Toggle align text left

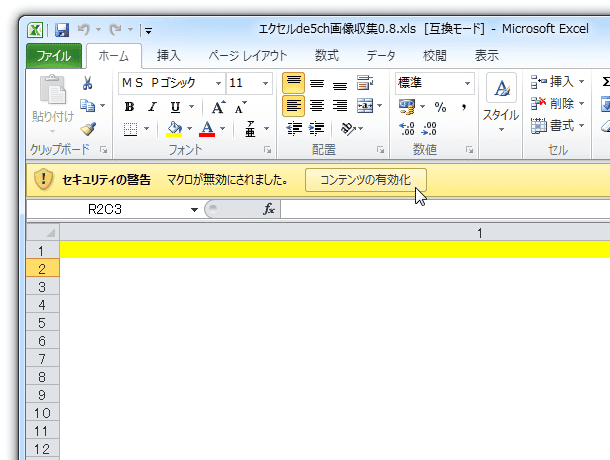293,106
